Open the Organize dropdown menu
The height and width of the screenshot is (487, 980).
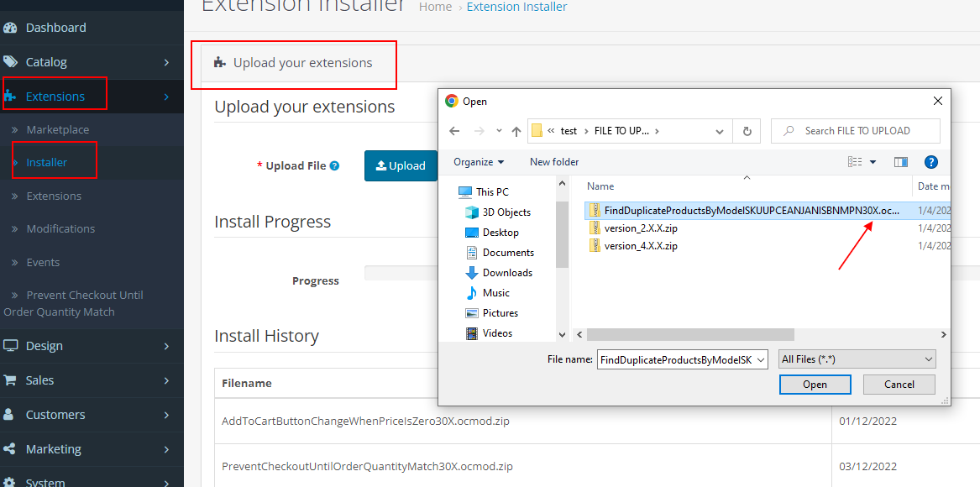[x=479, y=161]
